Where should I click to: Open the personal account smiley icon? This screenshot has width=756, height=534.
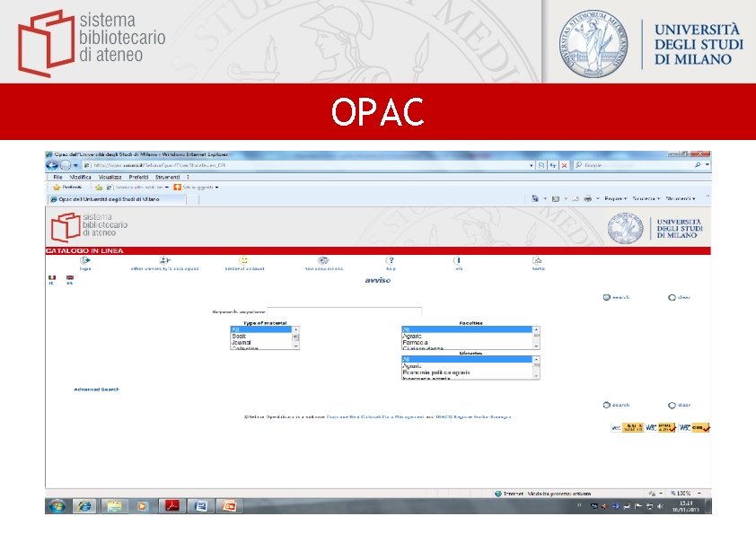tap(244, 260)
